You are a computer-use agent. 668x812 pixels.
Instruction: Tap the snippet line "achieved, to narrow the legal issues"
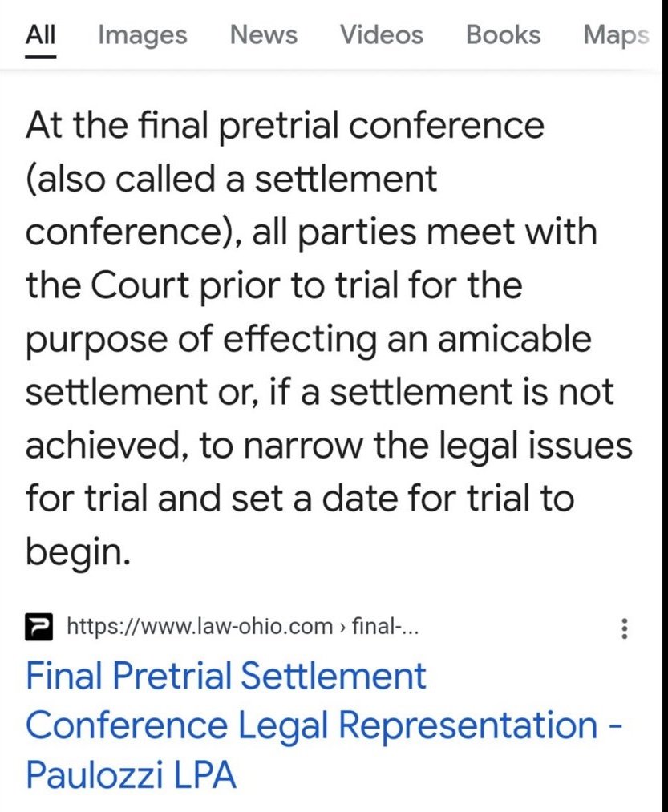click(x=329, y=446)
